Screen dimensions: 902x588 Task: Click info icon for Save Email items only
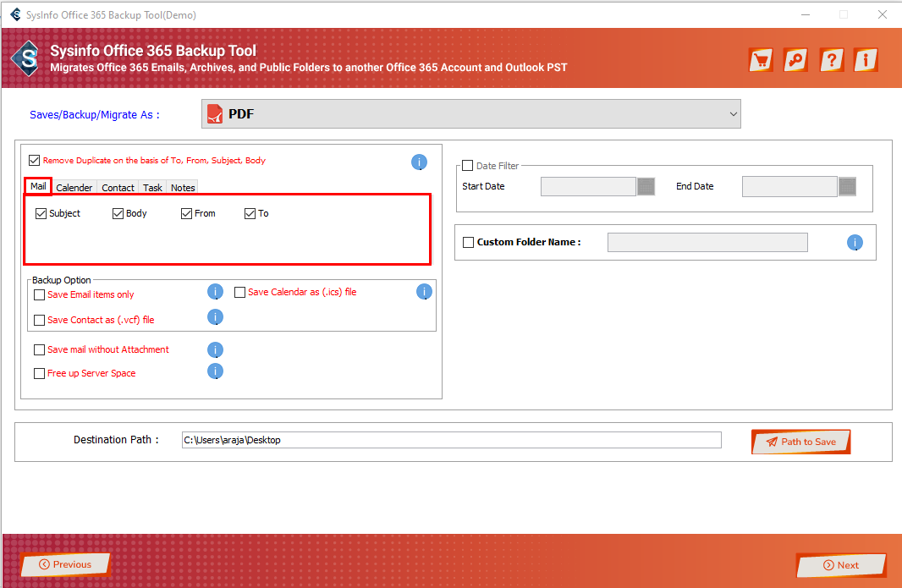215,292
